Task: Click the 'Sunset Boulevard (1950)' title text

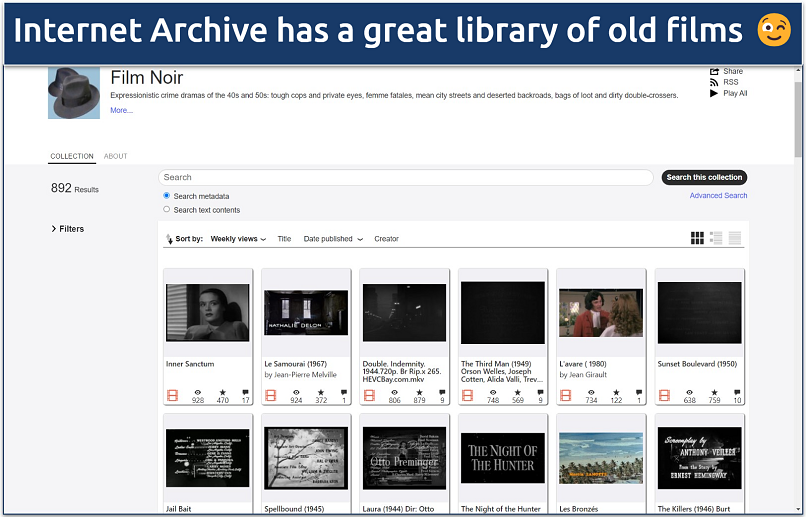Action: point(697,364)
